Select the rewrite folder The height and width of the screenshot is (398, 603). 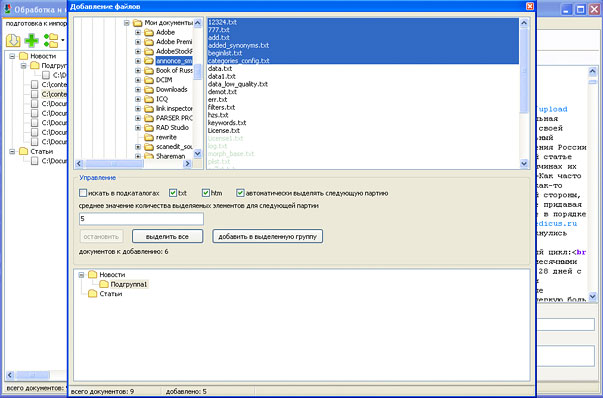pyautogui.click(x=166, y=137)
